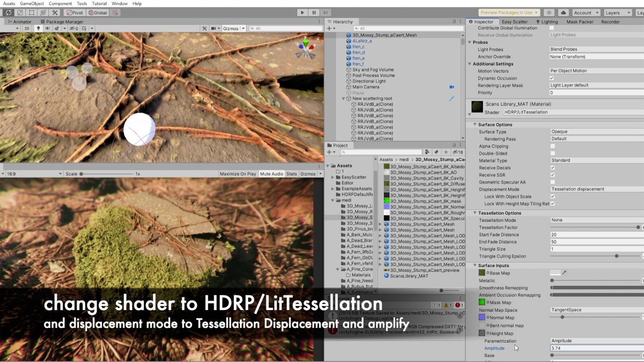Open the GameObject menu
The width and height of the screenshot is (644, 362).
tap(32, 3)
